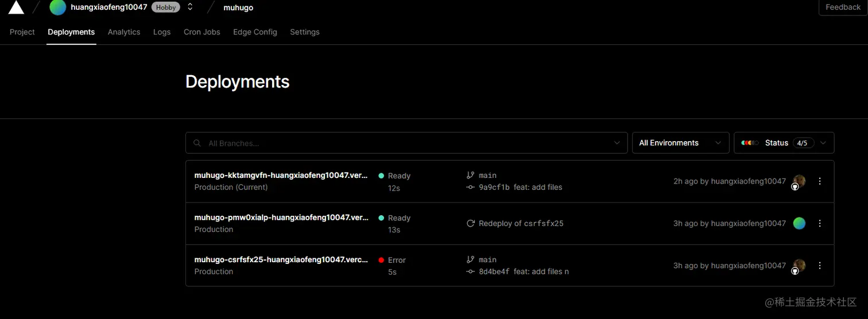Screen dimensions: 868x319
Task: Click the redeploy icon beside Redeploy of csrfsfx25
Action: [x=470, y=223]
